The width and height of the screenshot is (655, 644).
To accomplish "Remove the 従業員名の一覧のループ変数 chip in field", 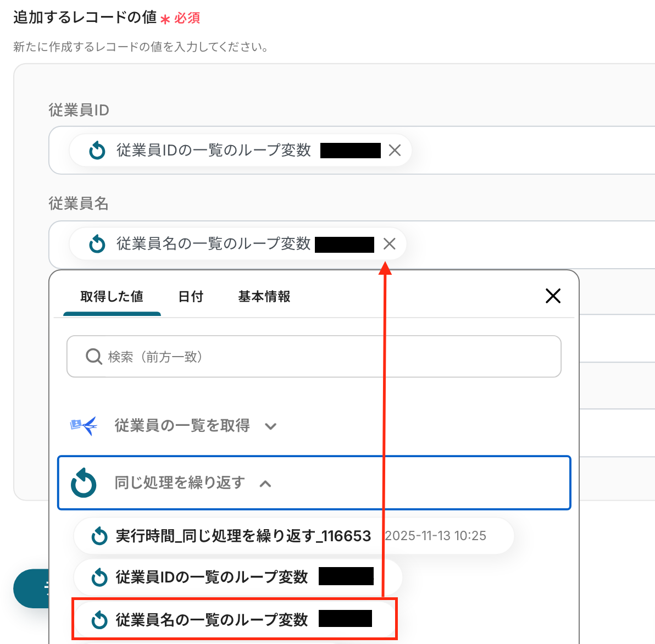I will pos(390,244).
